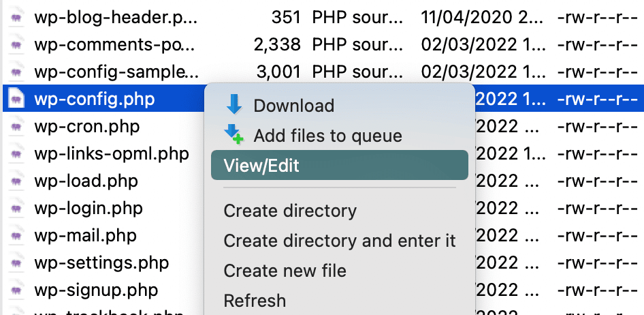
Task: Select View/Edit in the context menu
Action: (x=339, y=165)
